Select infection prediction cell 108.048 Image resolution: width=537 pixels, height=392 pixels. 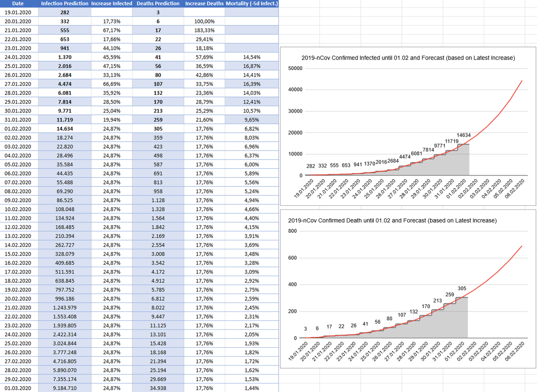pos(64,209)
